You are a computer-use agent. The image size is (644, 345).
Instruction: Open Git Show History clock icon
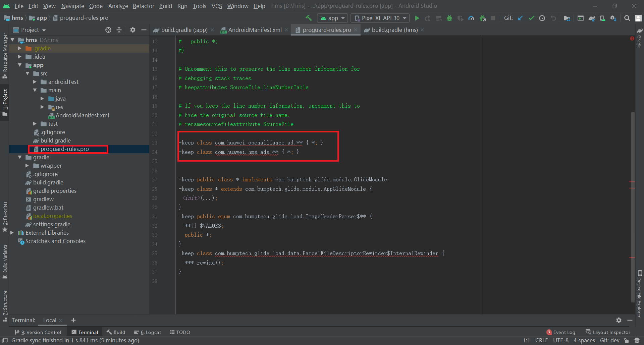542,18
